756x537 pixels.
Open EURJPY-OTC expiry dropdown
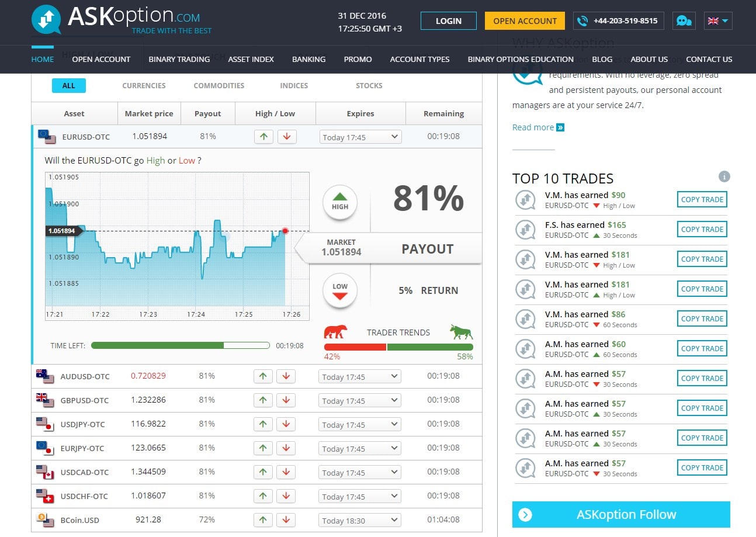(360, 449)
